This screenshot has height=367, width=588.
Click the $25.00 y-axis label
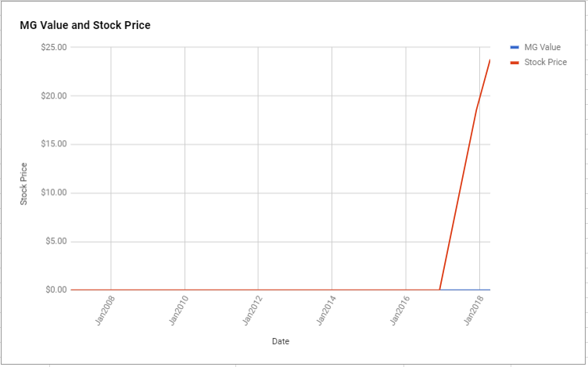[54, 47]
